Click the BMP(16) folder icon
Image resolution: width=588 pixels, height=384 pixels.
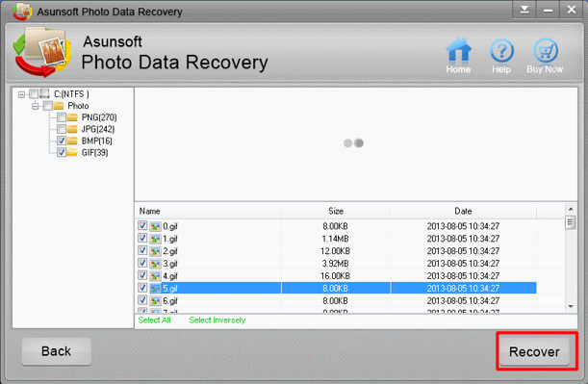click(72, 141)
